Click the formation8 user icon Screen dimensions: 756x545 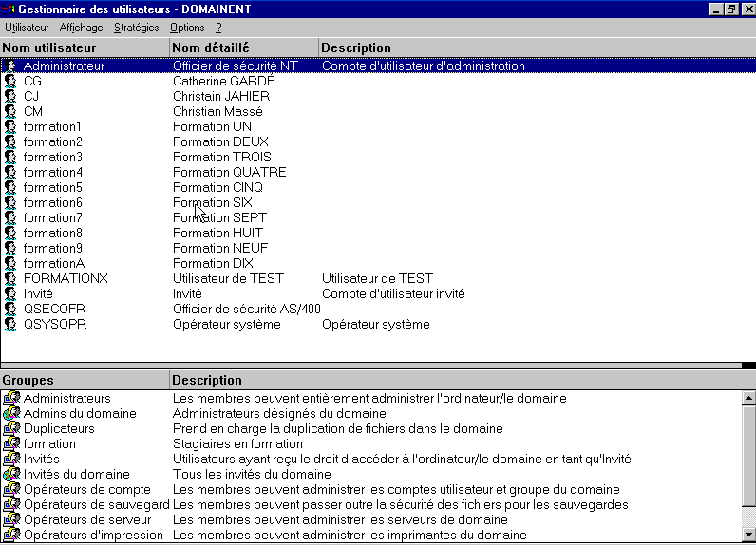click(x=10, y=234)
